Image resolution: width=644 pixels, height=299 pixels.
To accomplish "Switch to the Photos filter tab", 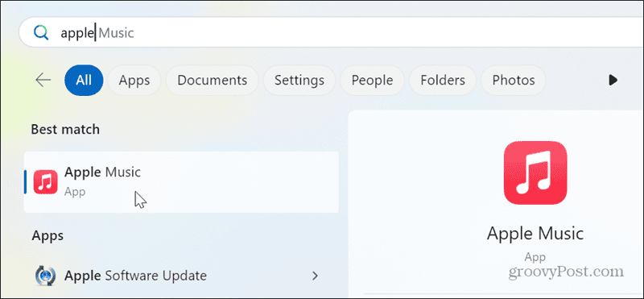I will tap(514, 80).
